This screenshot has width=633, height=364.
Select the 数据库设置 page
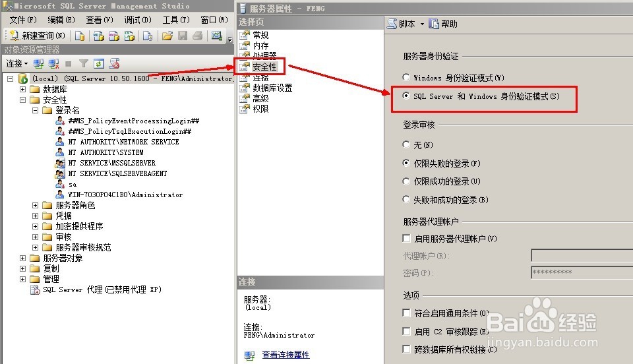pos(272,88)
